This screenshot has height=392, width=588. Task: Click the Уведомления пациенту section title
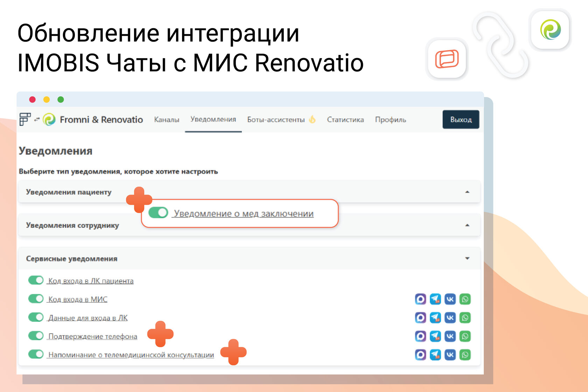click(69, 192)
